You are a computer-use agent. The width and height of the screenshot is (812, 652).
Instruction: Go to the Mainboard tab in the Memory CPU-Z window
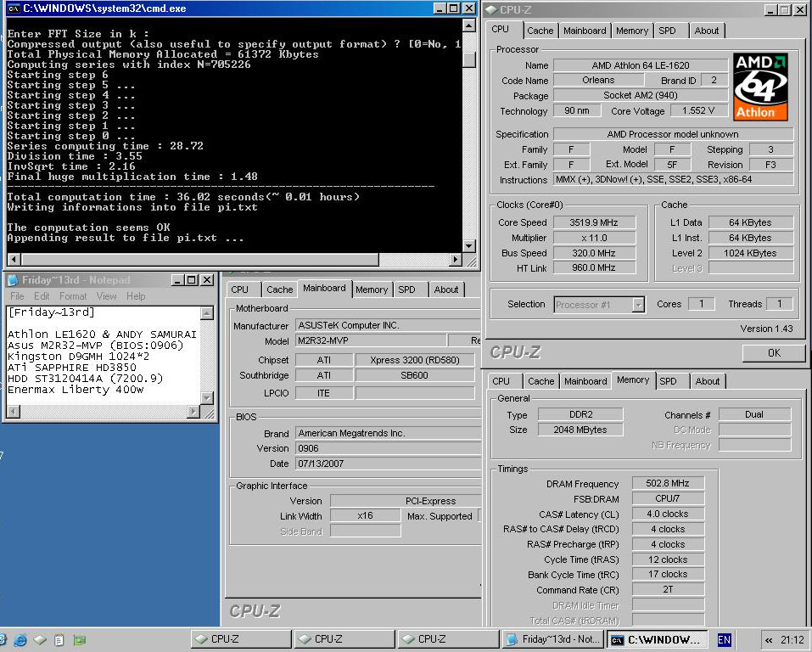point(585,381)
